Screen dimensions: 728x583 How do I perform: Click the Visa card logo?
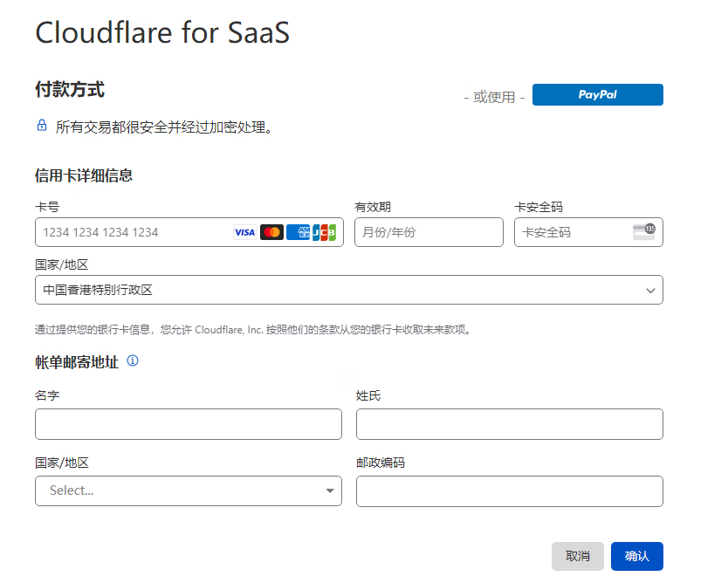(x=244, y=232)
